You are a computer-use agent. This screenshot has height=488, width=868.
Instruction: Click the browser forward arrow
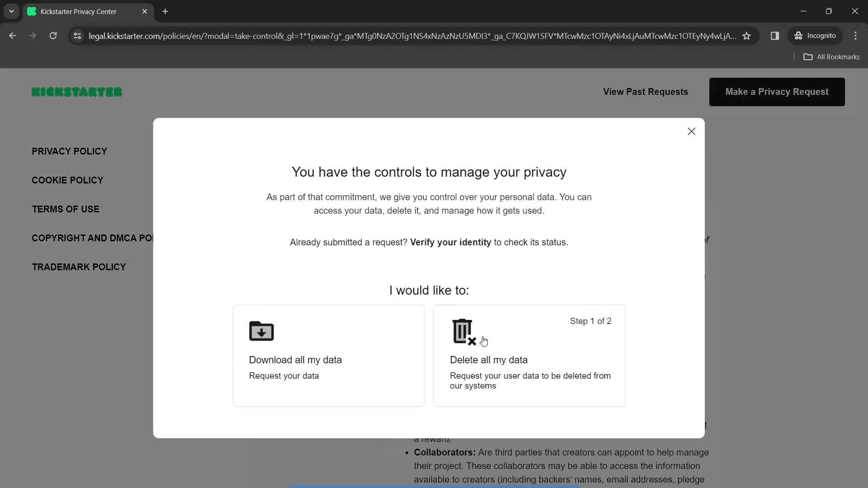33,36
